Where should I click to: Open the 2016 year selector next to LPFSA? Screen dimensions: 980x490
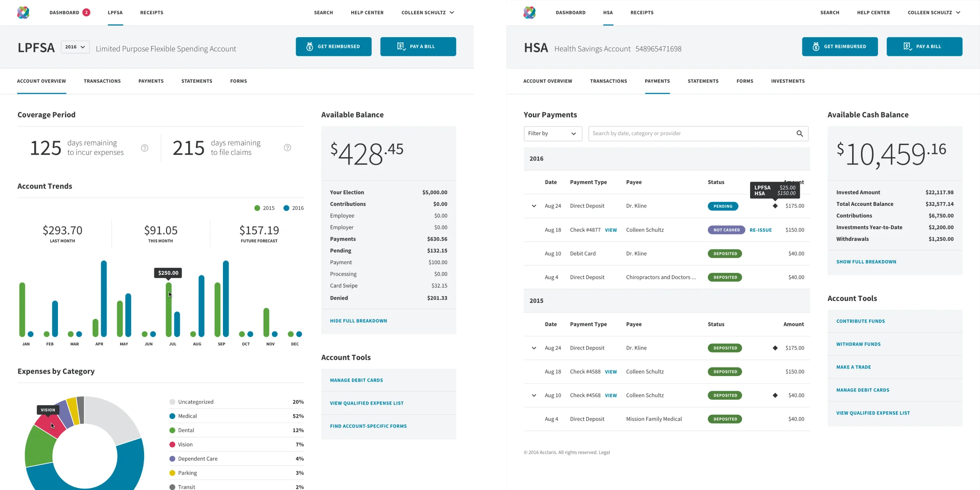(x=75, y=47)
